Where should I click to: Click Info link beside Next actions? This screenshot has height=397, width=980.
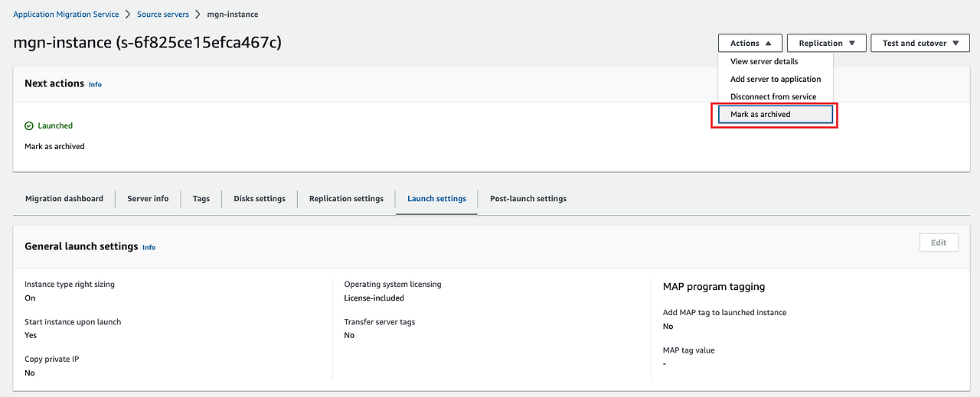click(x=95, y=84)
